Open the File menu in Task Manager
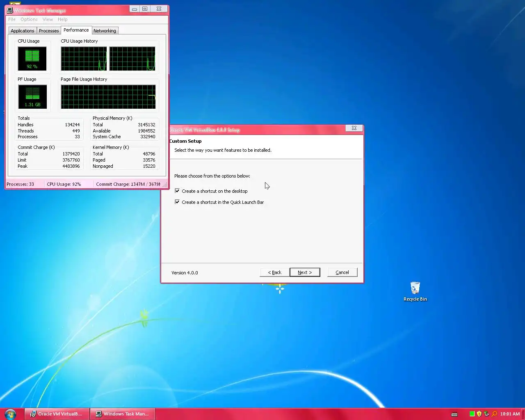This screenshot has height=420, width=525. 12,19
